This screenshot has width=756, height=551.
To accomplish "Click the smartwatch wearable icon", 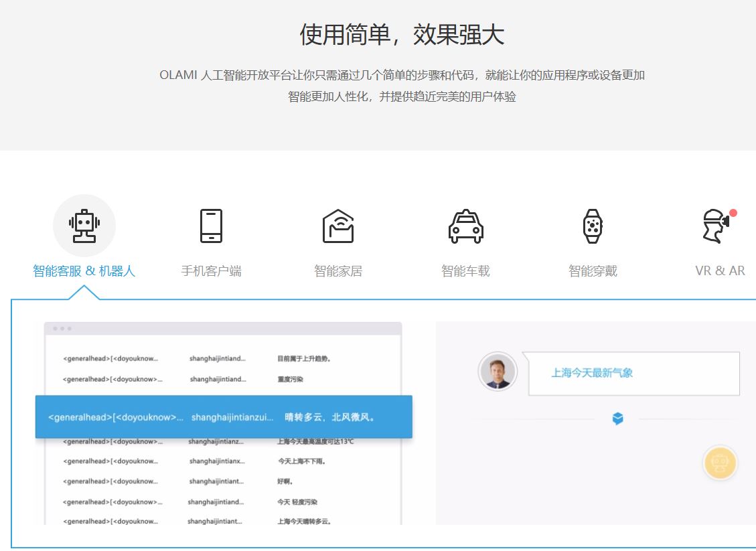I will click(593, 226).
